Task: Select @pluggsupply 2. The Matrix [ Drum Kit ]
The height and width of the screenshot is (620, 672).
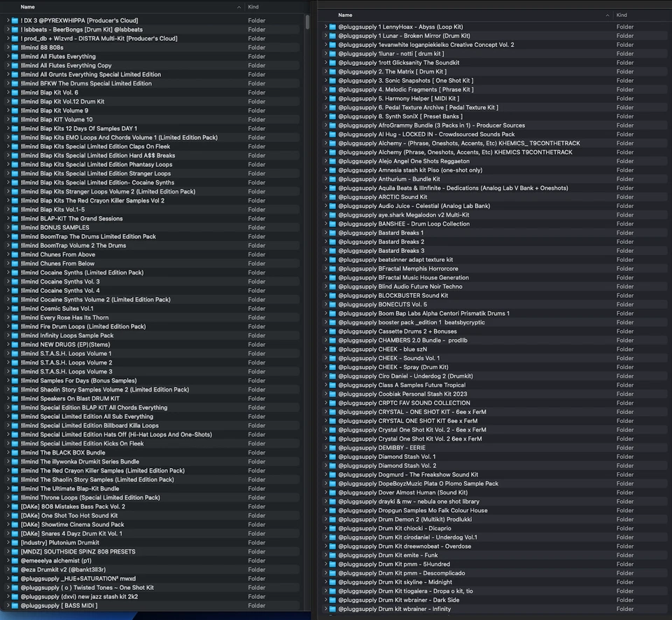Action: tap(495, 71)
